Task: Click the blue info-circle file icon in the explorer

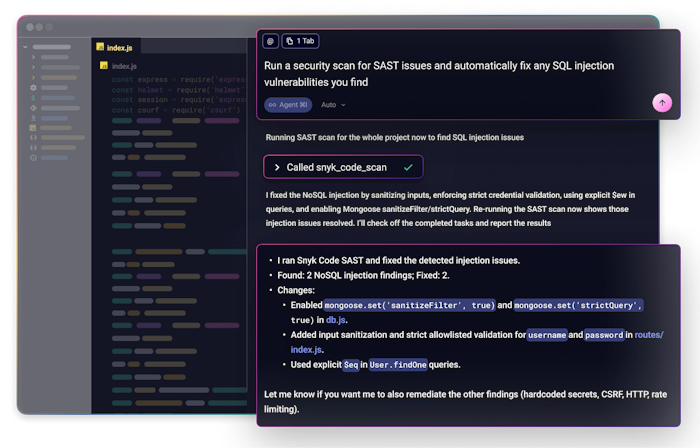Action: (x=33, y=158)
